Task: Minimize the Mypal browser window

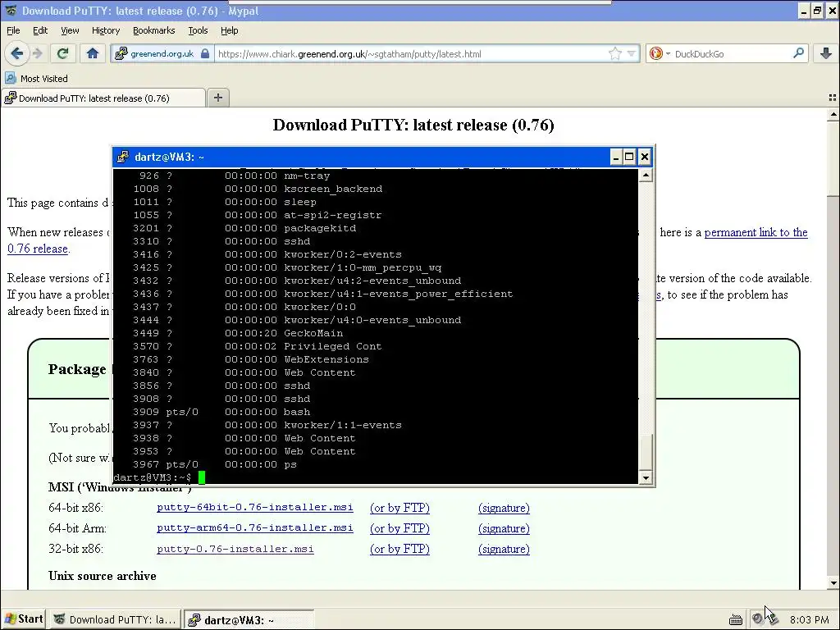Action: click(x=804, y=10)
